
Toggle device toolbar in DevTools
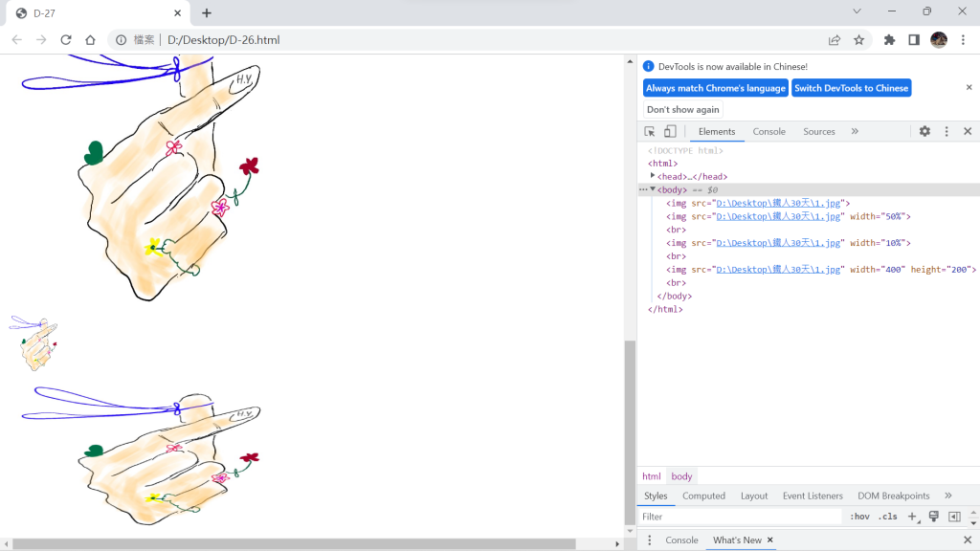pos(670,131)
